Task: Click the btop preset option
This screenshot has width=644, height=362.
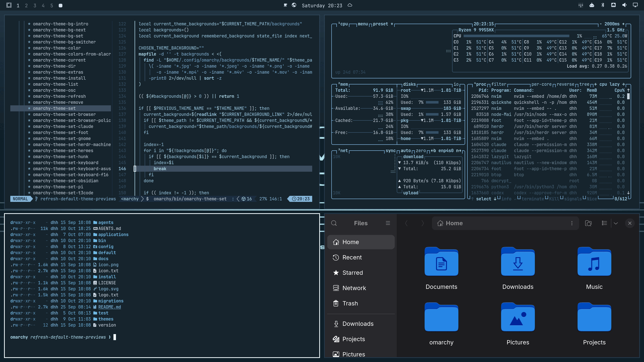Action: pyautogui.click(x=383, y=24)
